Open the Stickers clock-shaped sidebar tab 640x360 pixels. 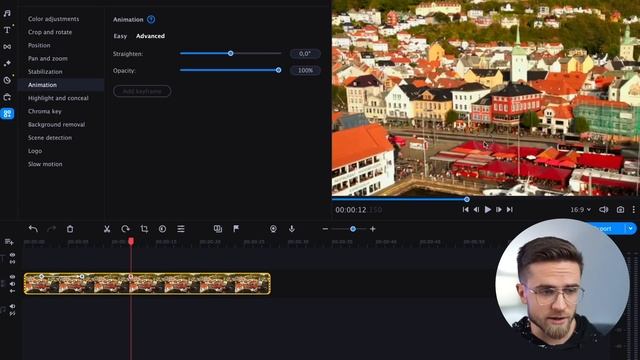click(7, 80)
